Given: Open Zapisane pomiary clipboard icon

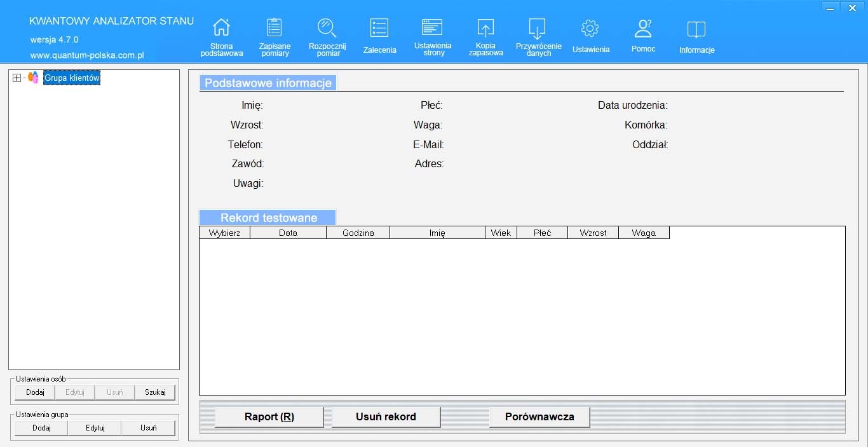Looking at the screenshot, I should [275, 28].
